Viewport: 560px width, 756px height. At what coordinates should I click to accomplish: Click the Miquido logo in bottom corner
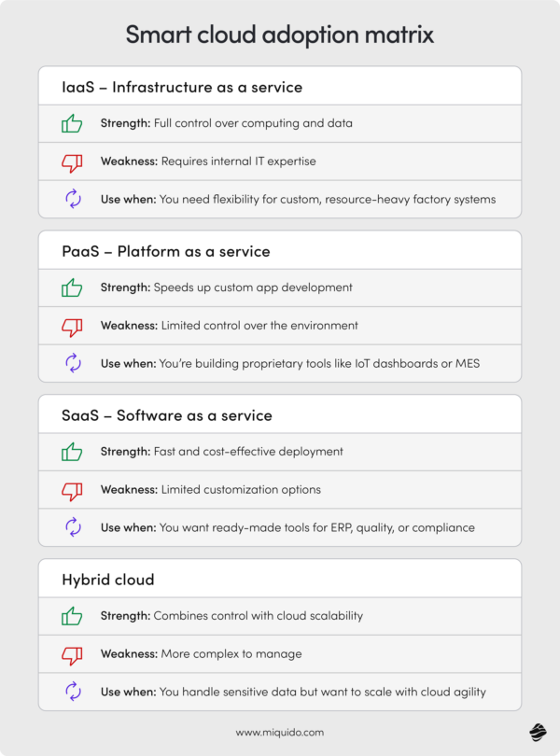coord(538,732)
